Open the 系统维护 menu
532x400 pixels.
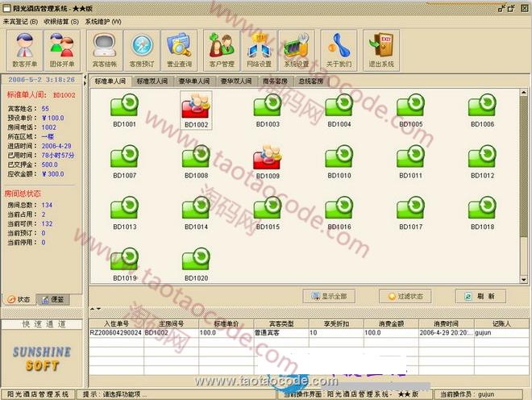(102, 21)
